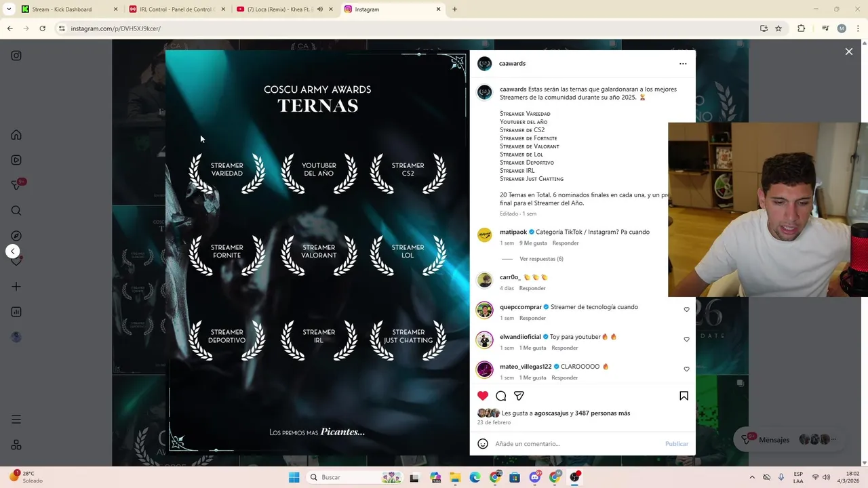Switch to Loca (Remix) YouTube tab

pyautogui.click(x=283, y=9)
